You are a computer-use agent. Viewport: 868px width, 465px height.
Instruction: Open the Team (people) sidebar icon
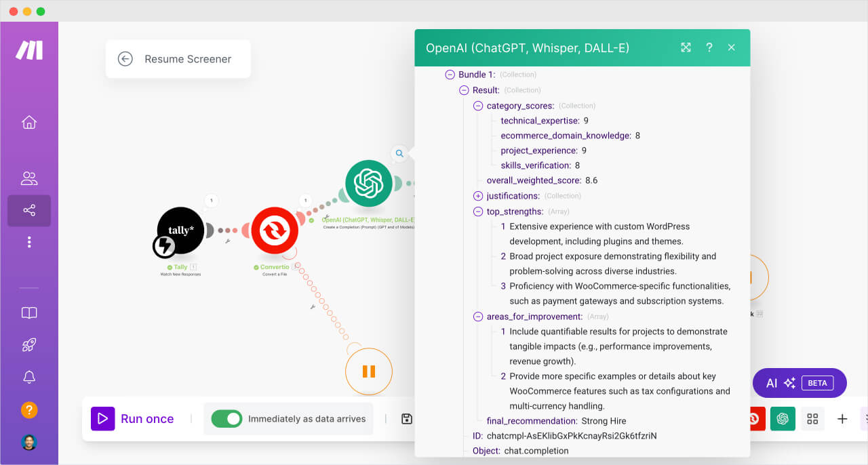click(29, 178)
